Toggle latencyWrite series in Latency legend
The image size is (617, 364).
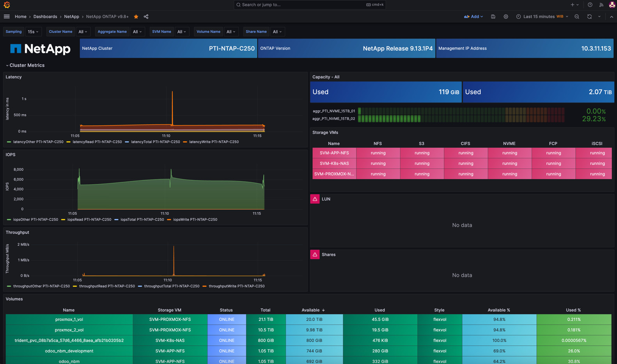213,142
